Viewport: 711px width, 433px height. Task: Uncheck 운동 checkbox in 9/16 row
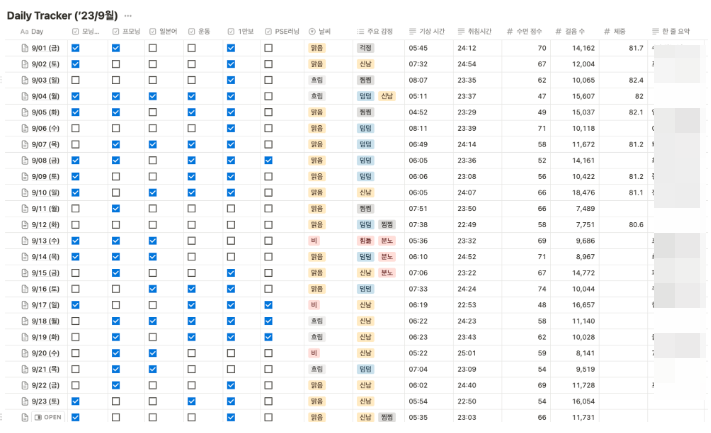pyautogui.click(x=192, y=289)
